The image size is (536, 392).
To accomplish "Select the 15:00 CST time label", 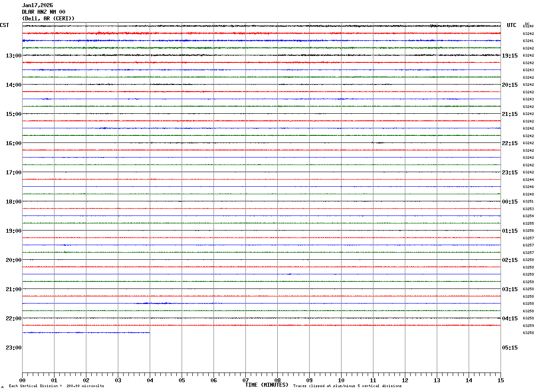I will pos(14,114).
